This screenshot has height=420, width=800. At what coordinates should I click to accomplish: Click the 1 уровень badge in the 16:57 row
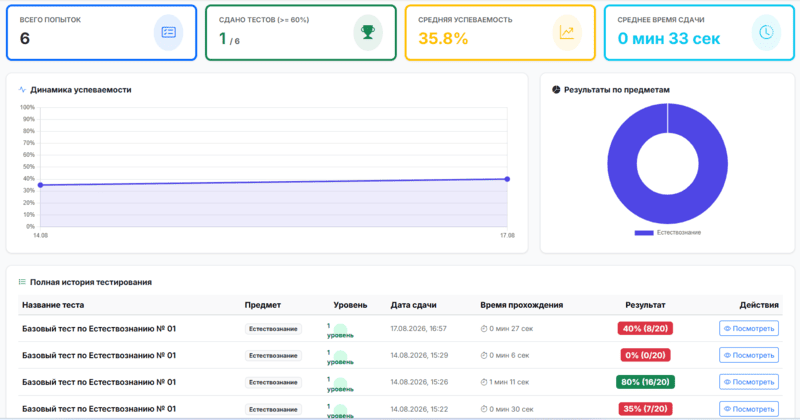click(x=340, y=330)
